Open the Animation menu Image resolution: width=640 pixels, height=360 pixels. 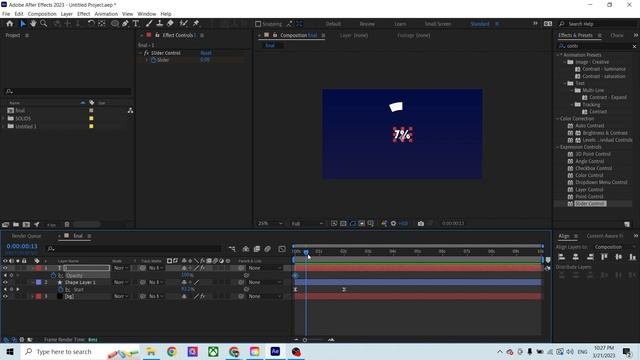tap(106, 14)
